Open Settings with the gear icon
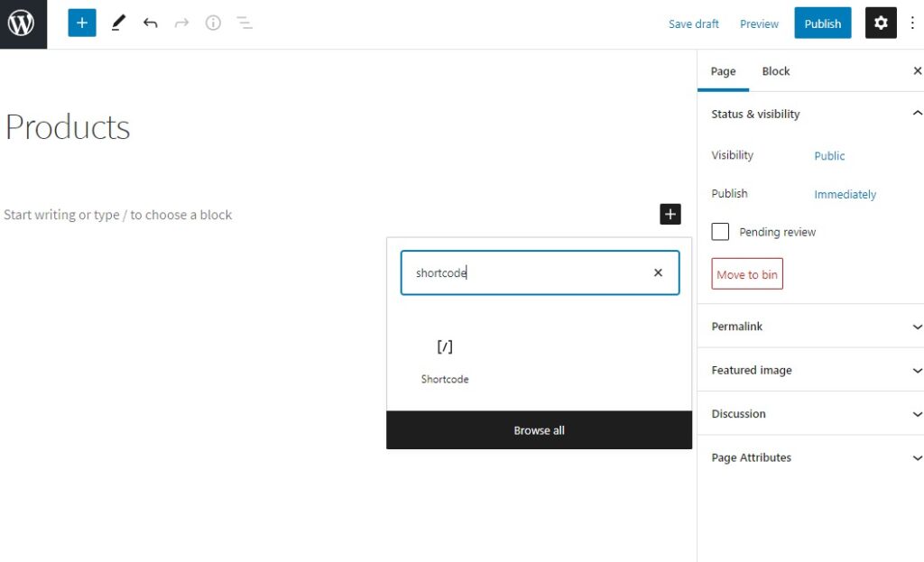Screen dimensions: 924x562 point(881,23)
